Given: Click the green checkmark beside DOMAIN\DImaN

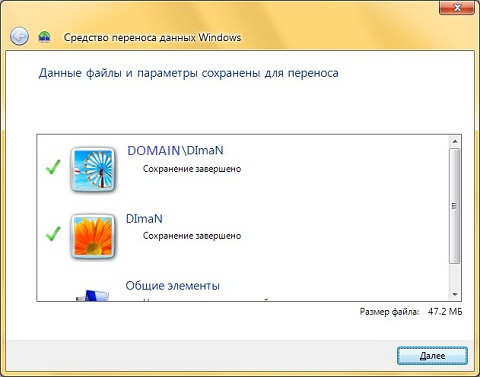Looking at the screenshot, I should point(53,167).
